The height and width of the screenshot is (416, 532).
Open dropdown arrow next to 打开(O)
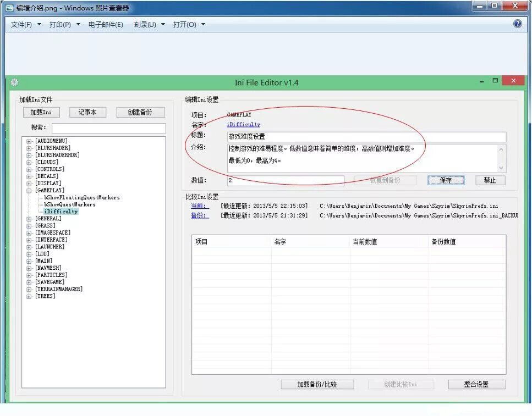[203, 24]
